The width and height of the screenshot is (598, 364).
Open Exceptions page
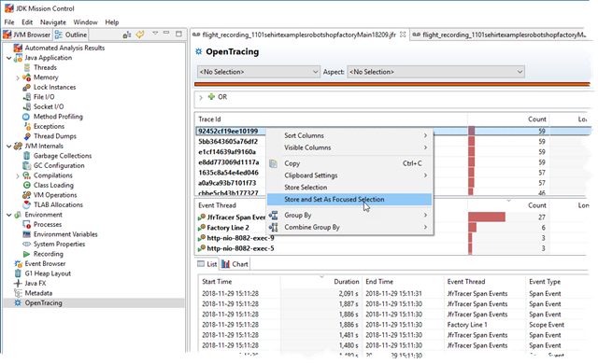[49, 126]
